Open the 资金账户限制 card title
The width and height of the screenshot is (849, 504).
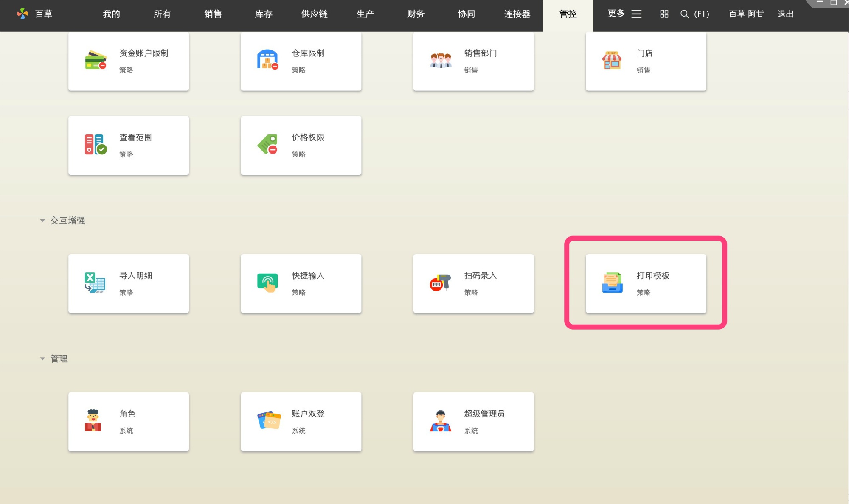(x=144, y=53)
